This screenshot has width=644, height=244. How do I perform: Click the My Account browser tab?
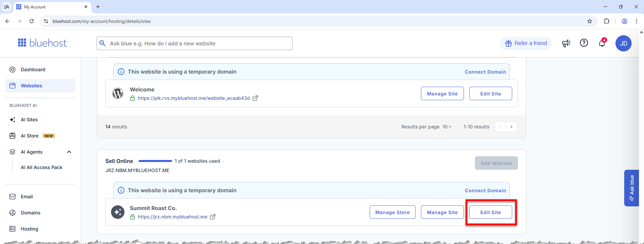click(x=52, y=7)
